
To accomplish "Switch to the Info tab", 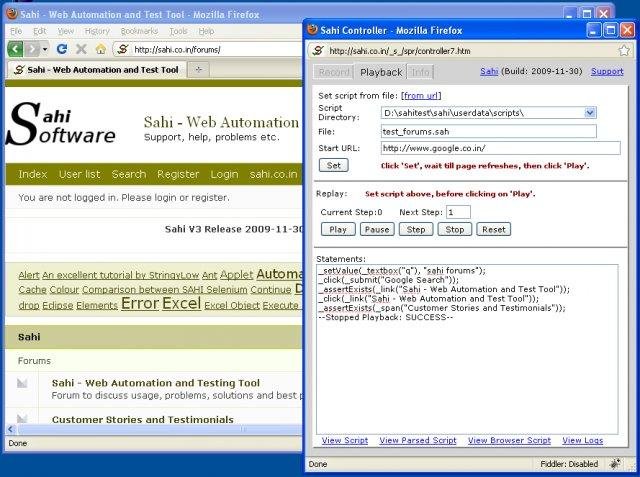I will click(x=420, y=72).
